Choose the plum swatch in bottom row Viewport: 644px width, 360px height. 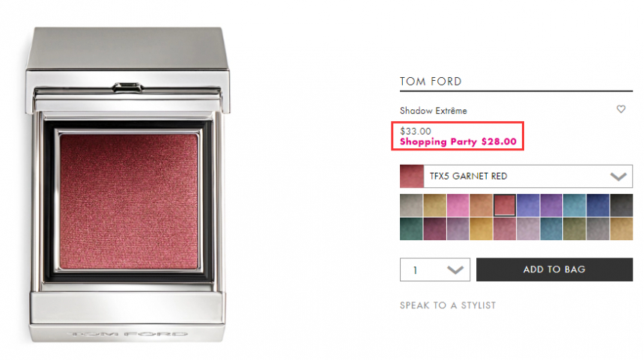[x=434, y=229]
